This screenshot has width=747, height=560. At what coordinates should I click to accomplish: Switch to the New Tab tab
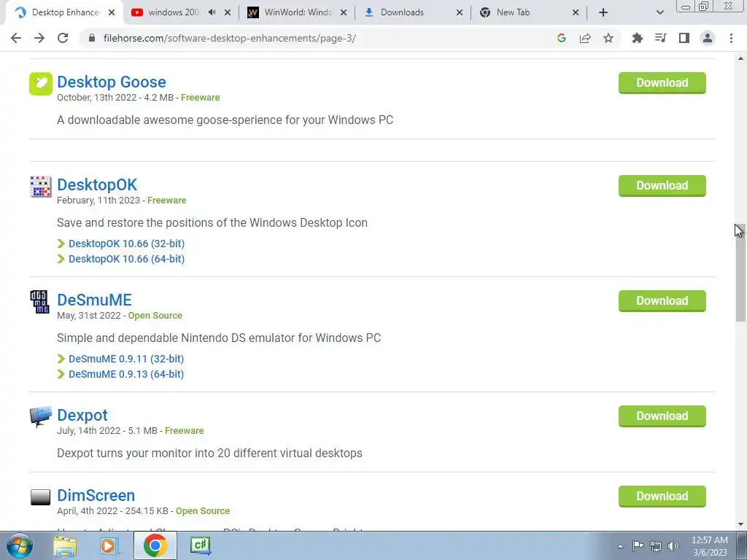coord(513,12)
